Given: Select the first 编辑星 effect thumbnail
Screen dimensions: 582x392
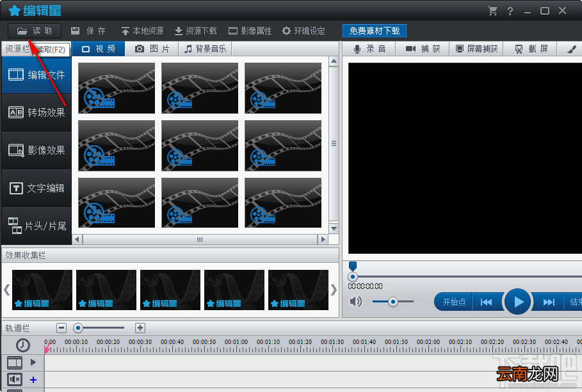Looking at the screenshot, I should (x=42, y=290).
